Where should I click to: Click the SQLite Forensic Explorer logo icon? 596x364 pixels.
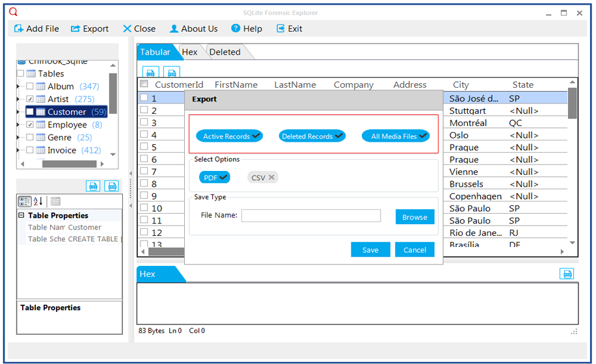[13, 12]
